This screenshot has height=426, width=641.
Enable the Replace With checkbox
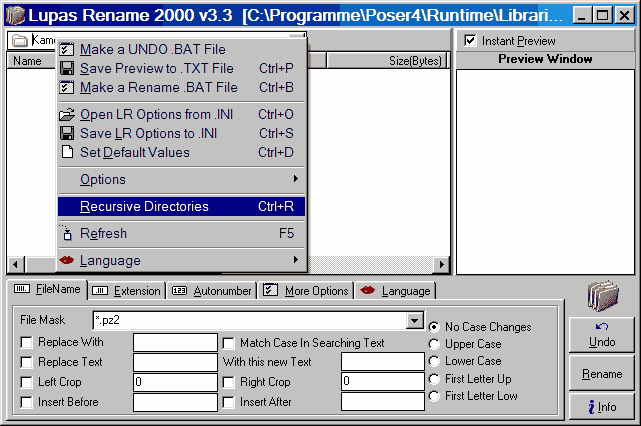tap(27, 342)
